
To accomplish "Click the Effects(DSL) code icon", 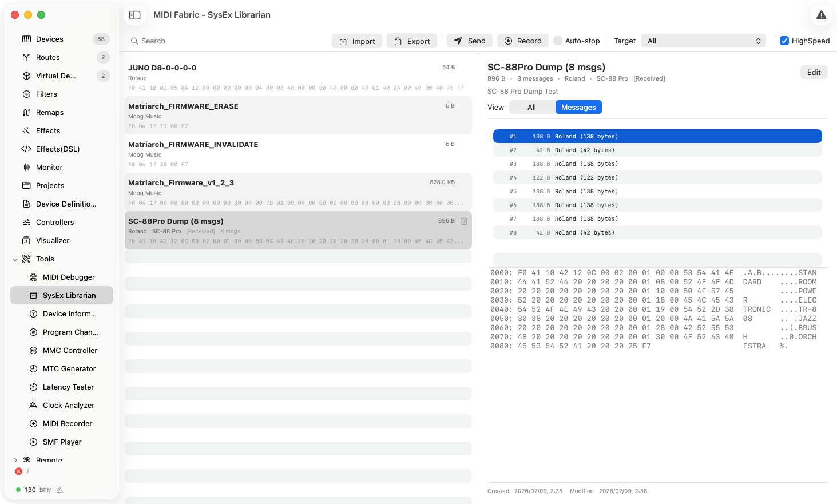I will 26,149.
